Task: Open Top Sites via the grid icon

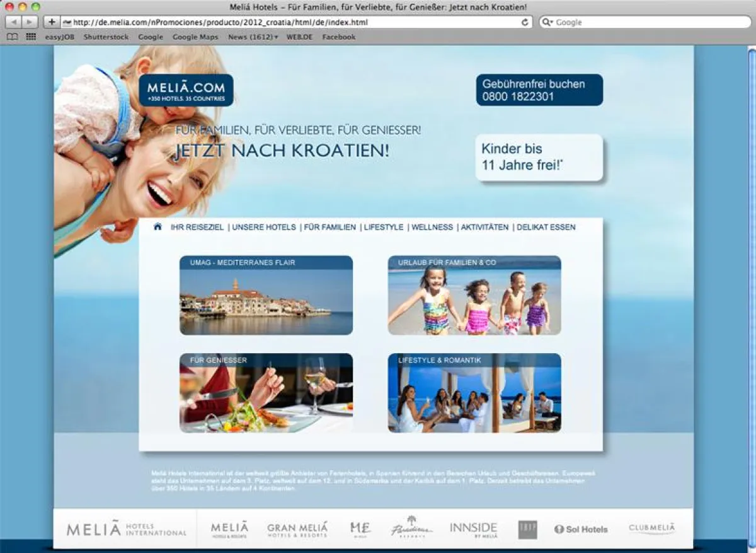Action: click(30, 37)
